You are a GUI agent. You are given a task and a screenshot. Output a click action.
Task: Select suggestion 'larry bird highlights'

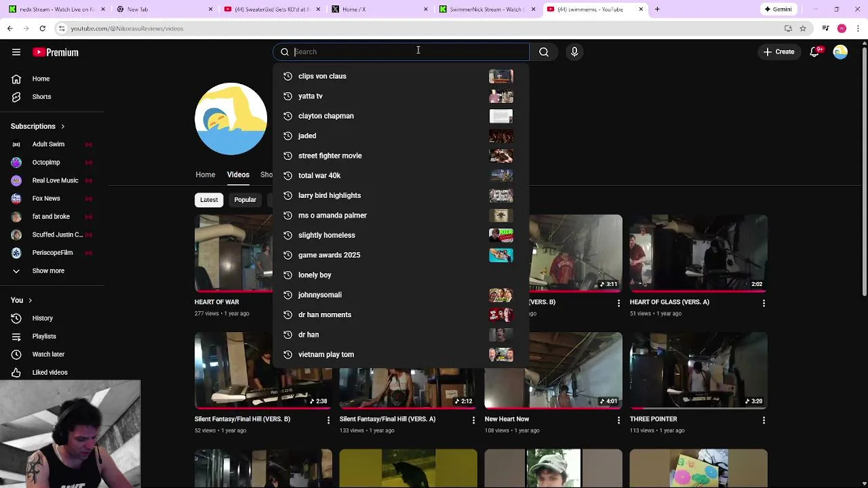click(x=401, y=195)
